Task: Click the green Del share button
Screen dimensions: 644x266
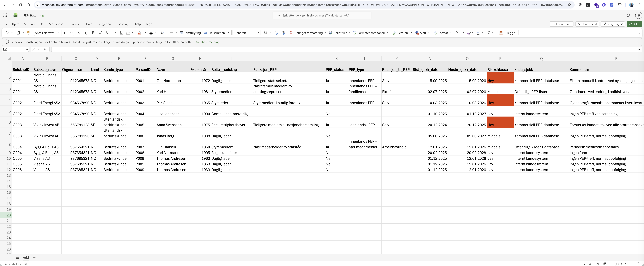Action: [635, 24]
